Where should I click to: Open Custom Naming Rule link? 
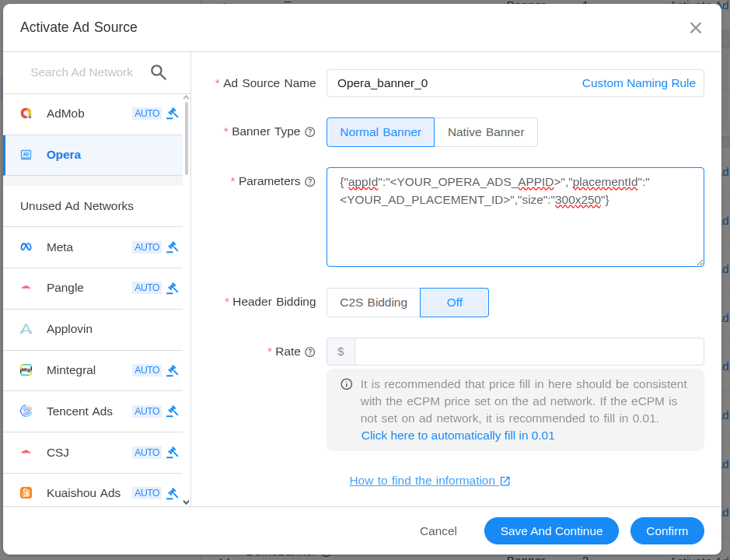coord(639,83)
